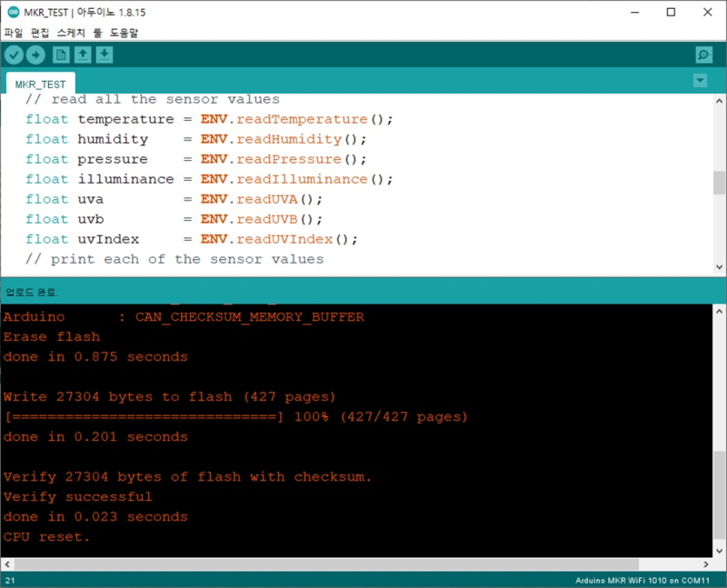727x588 pixels.
Task: Click the '업로드 완료.' status message
Action: pos(32,292)
